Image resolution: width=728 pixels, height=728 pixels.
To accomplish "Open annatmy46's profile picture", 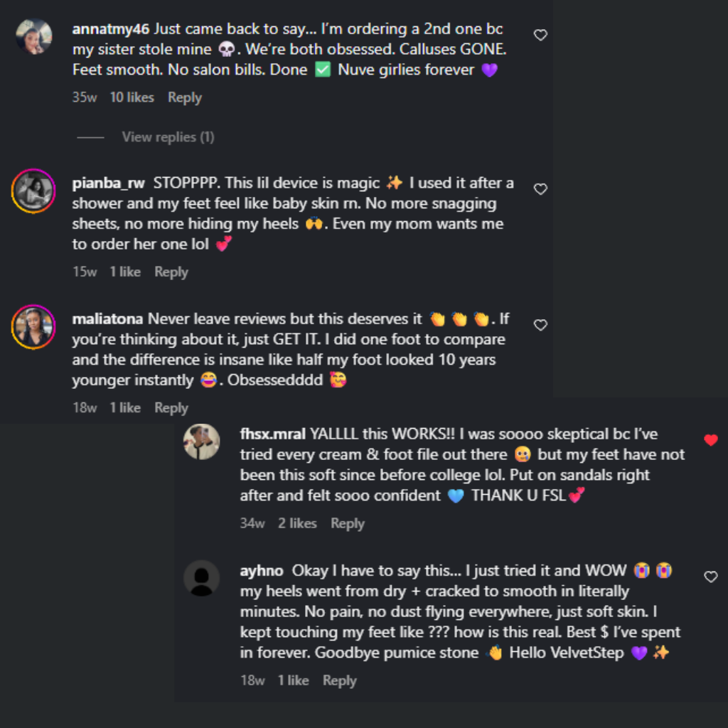I will click(33, 36).
